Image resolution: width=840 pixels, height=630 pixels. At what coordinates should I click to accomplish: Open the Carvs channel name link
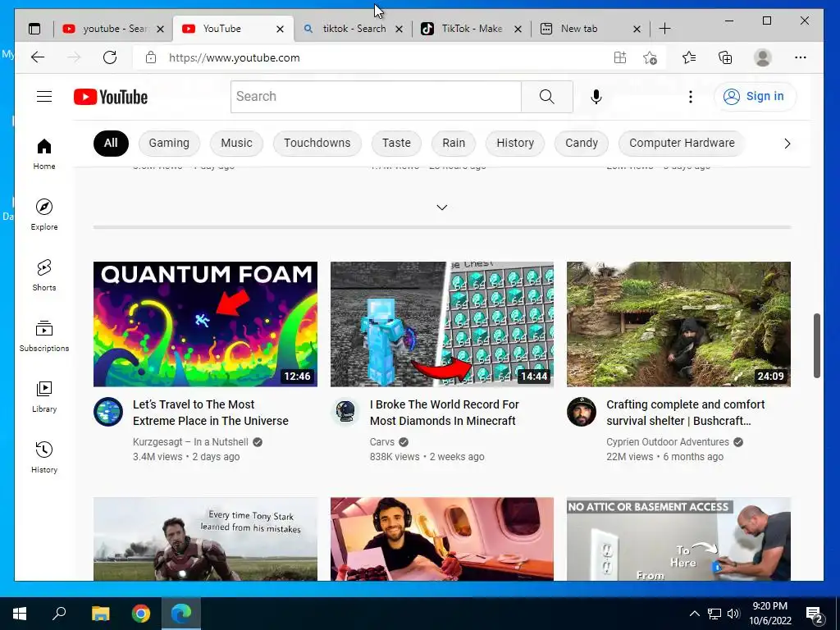pos(382,442)
